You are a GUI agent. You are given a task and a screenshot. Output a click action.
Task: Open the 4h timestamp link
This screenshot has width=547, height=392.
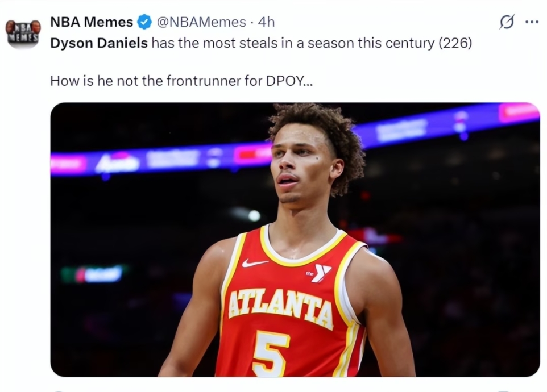[266, 22]
